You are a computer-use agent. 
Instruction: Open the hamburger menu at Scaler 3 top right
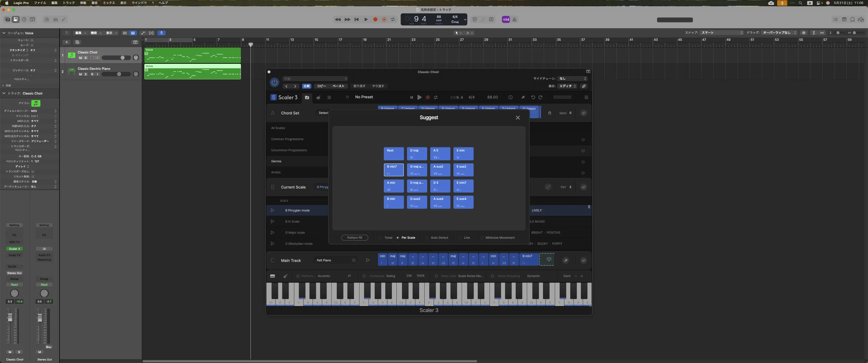586,97
